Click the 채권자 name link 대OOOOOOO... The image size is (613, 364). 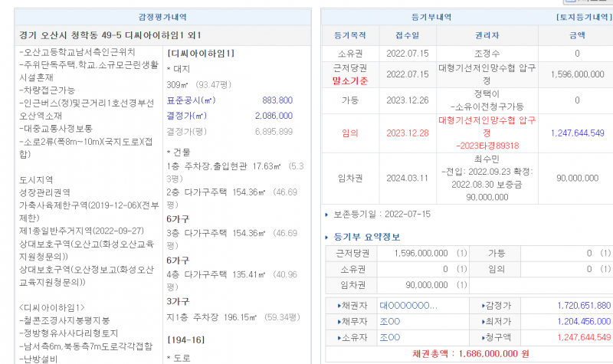point(408,305)
